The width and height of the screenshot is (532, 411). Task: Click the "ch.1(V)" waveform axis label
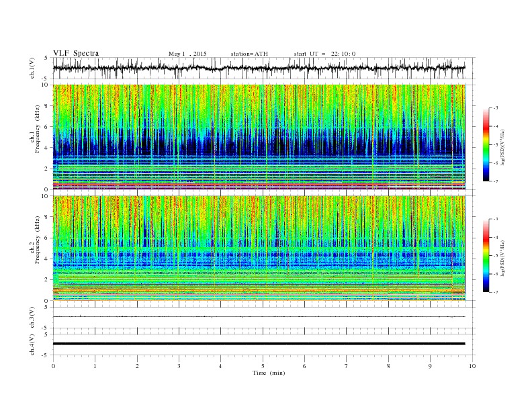(x=32, y=69)
